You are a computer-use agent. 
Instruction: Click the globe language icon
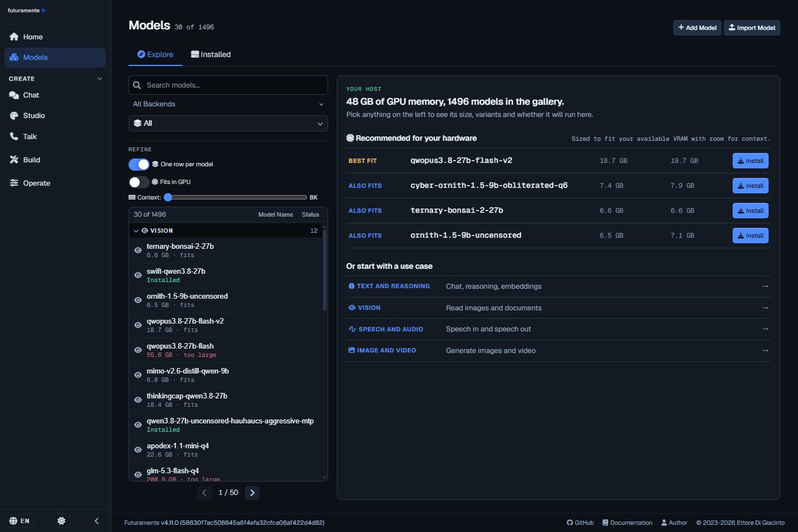[13, 521]
